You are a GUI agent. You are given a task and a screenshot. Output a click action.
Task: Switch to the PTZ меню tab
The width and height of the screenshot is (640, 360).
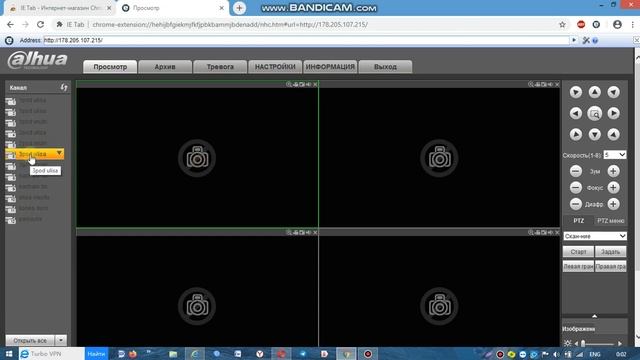point(611,220)
